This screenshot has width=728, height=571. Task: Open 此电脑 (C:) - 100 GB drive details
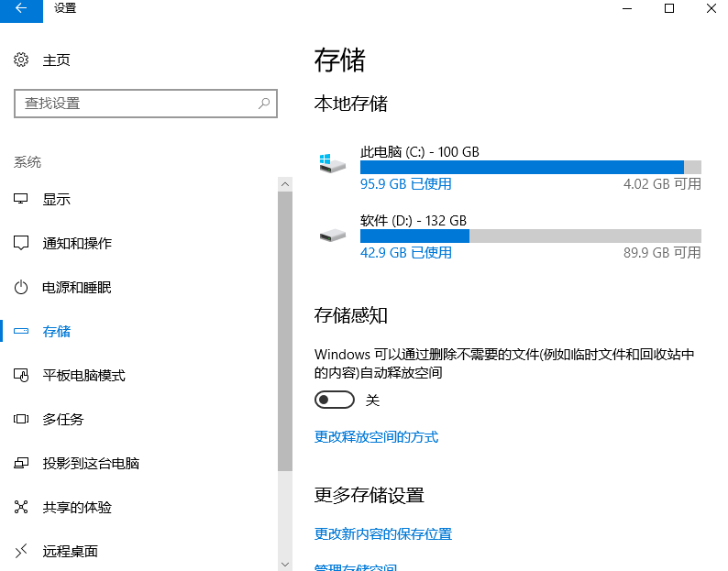(420, 152)
